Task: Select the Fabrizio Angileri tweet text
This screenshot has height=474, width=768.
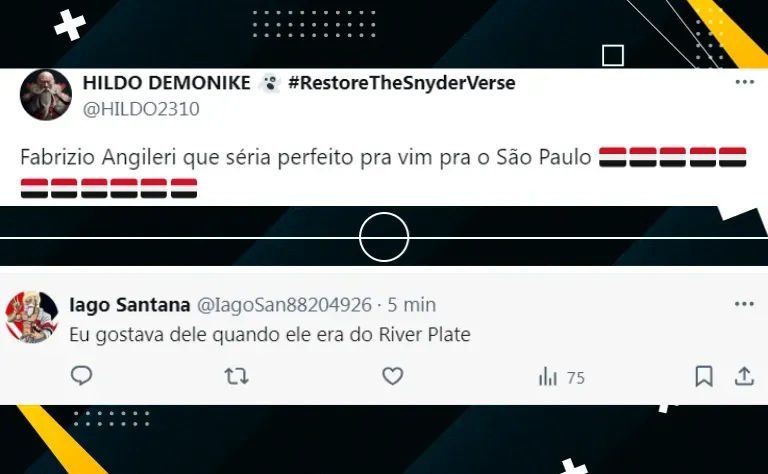Action: [306, 157]
